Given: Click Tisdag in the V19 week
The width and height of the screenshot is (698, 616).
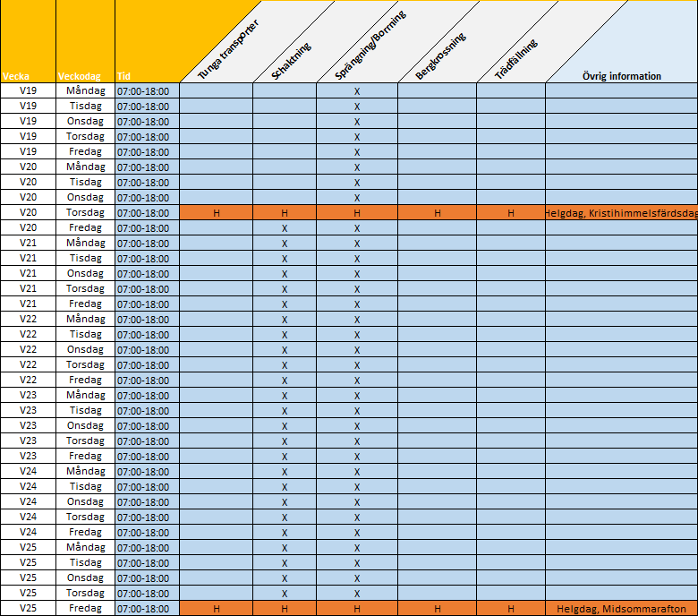Looking at the screenshot, I should (x=86, y=106).
